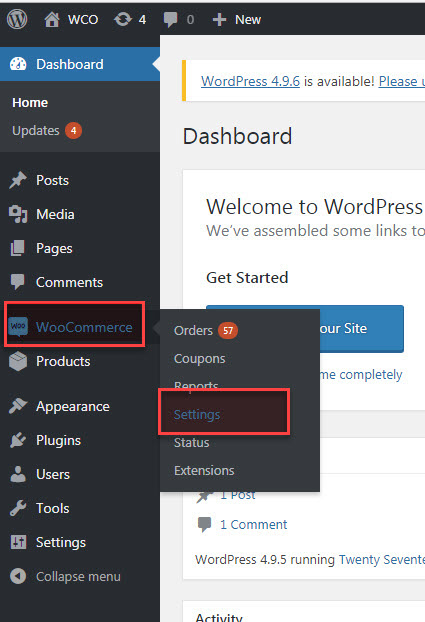Click the updates refresh icon showing 4
Image resolution: width=425 pixels, height=622 pixels.
coord(123,19)
